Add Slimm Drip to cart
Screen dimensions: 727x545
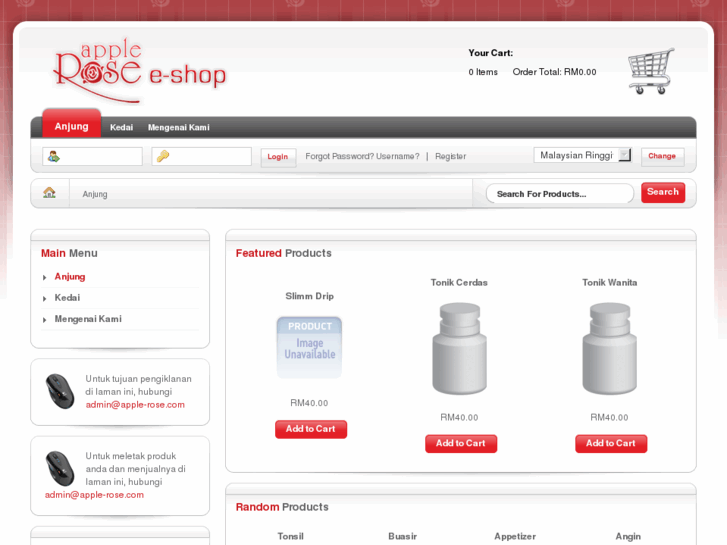click(311, 429)
